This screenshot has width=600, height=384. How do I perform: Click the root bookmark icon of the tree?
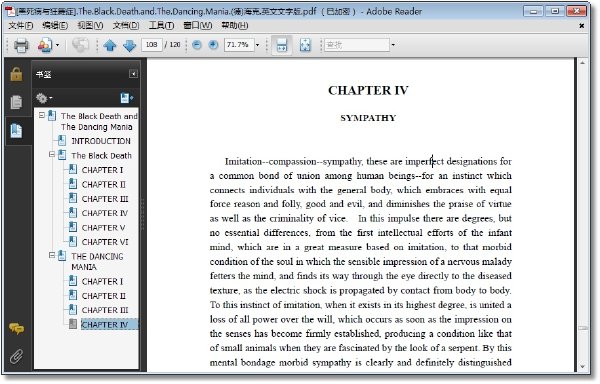tap(52, 116)
